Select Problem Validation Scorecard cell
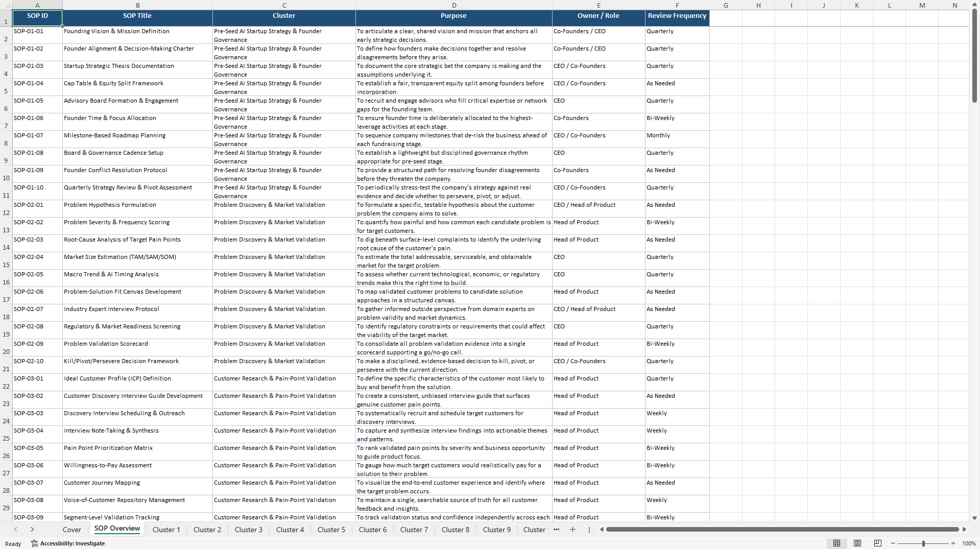The width and height of the screenshot is (980, 549). tap(137, 348)
